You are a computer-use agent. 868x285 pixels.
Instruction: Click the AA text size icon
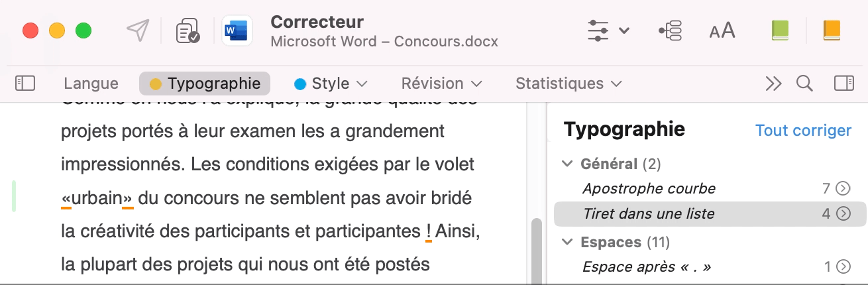pos(722,31)
